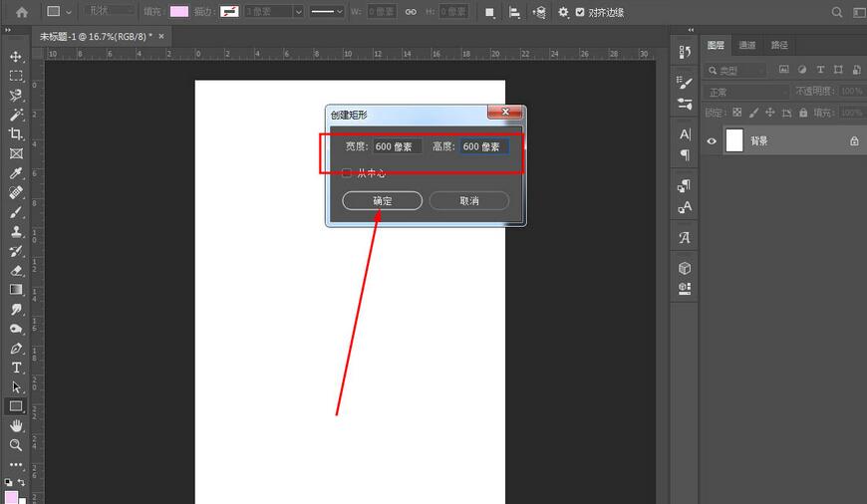867x504 pixels.
Task: Open the layer filter type dropdown
Action: pos(735,70)
